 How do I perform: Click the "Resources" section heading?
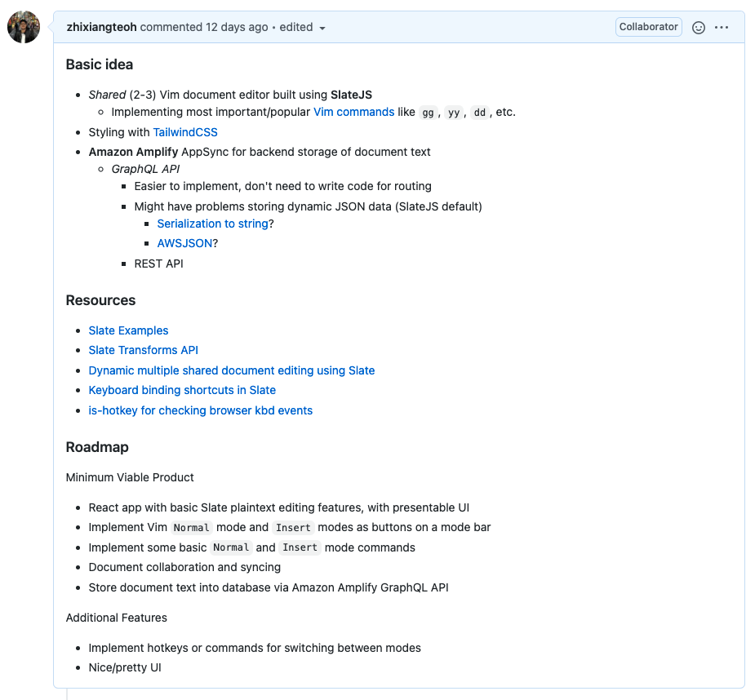tap(100, 300)
